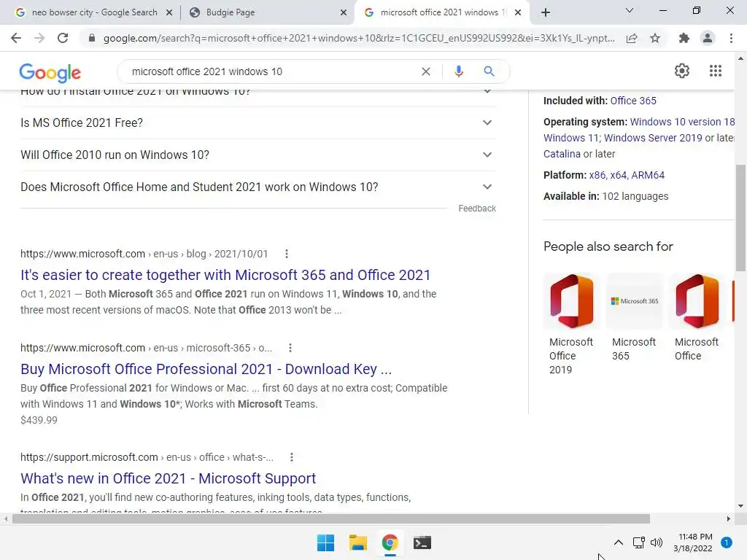Open File Explorer from taskbar
The width and height of the screenshot is (747, 560).
point(357,542)
